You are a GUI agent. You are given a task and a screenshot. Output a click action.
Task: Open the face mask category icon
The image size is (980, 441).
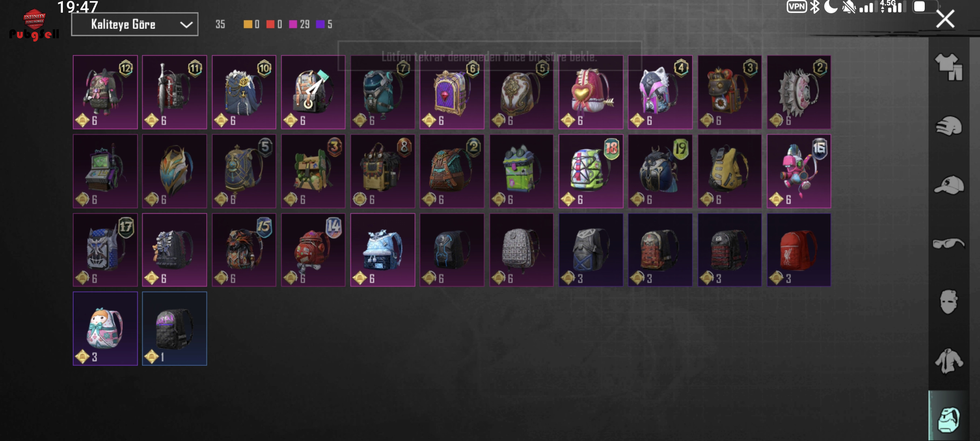point(949,302)
